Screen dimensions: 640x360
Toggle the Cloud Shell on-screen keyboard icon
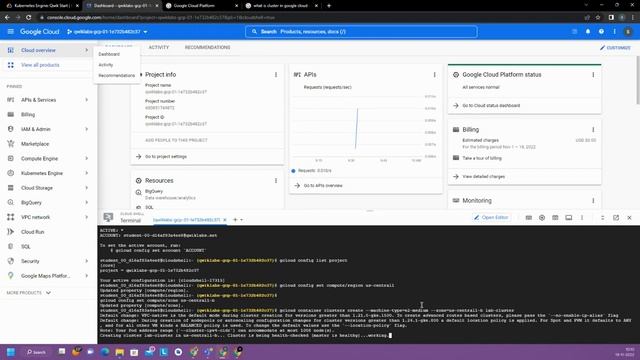(529, 218)
